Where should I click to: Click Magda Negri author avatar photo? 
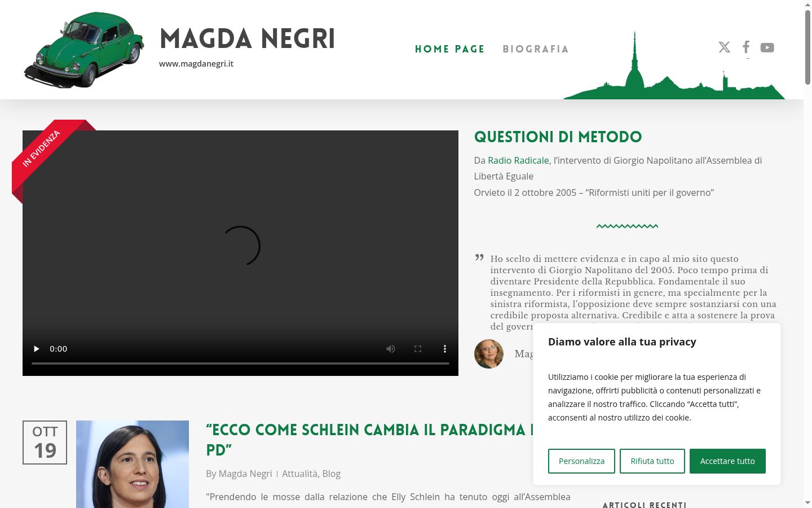point(489,354)
